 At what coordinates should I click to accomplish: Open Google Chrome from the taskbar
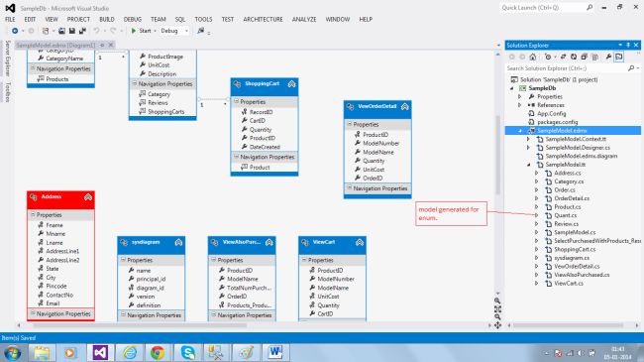(158, 352)
